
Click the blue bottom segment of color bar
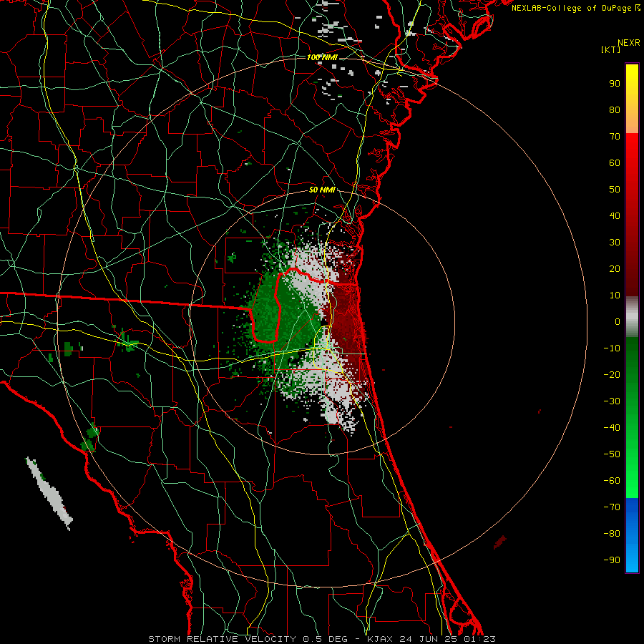pyautogui.click(x=632, y=535)
